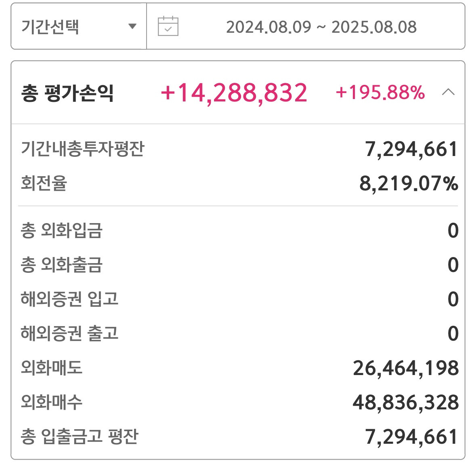Select the +14,288,832 profit amount
The image size is (476, 468).
point(234,93)
